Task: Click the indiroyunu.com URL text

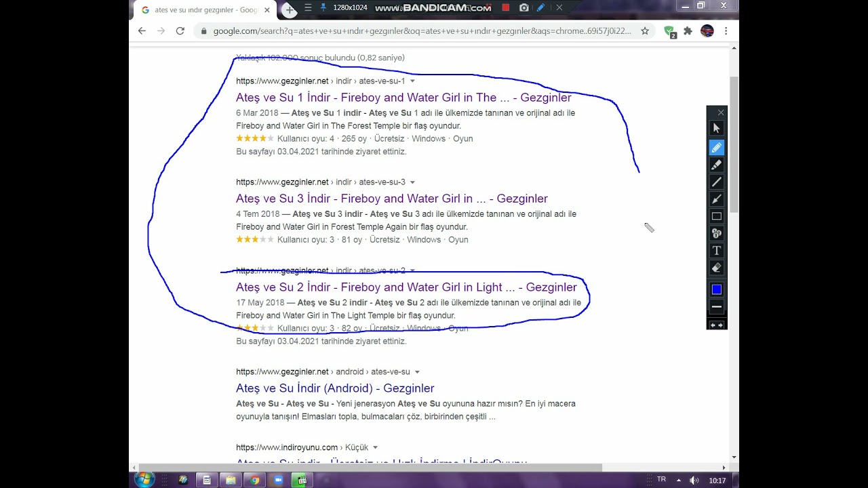Action: (x=302, y=447)
